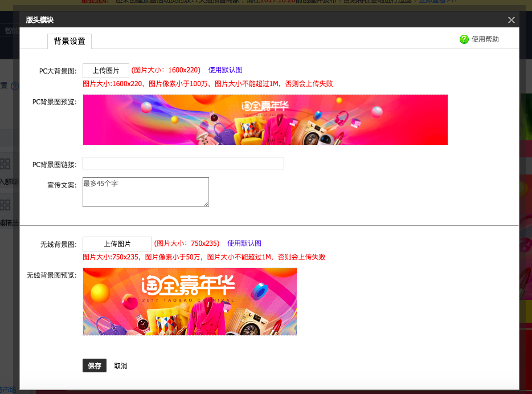Cancel with the 取消 button
Image resolution: width=532 pixels, height=394 pixels.
pos(120,366)
